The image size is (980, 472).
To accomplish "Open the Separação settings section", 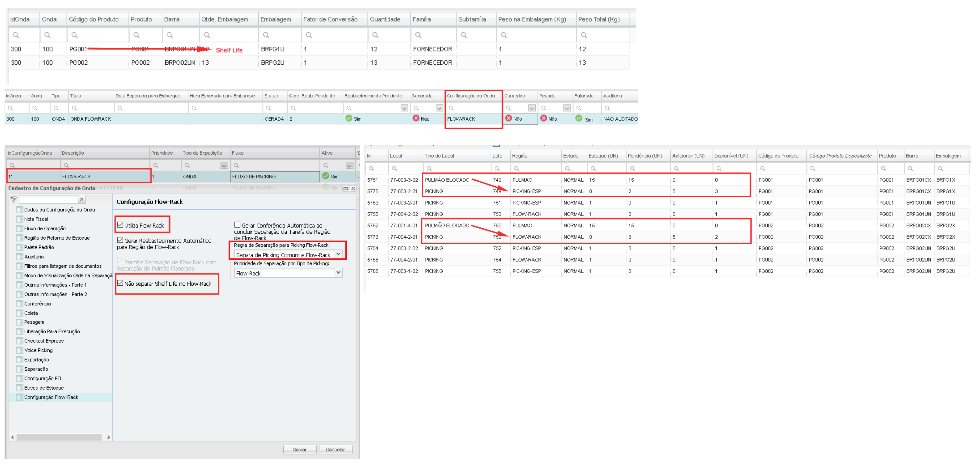I will [x=36, y=369].
